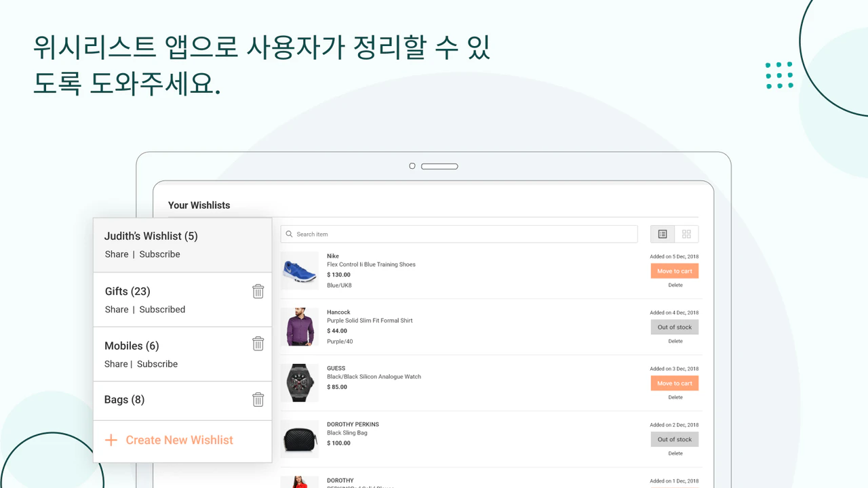Share Judith's Wishlist
This screenshot has width=868, height=488.
tap(117, 254)
